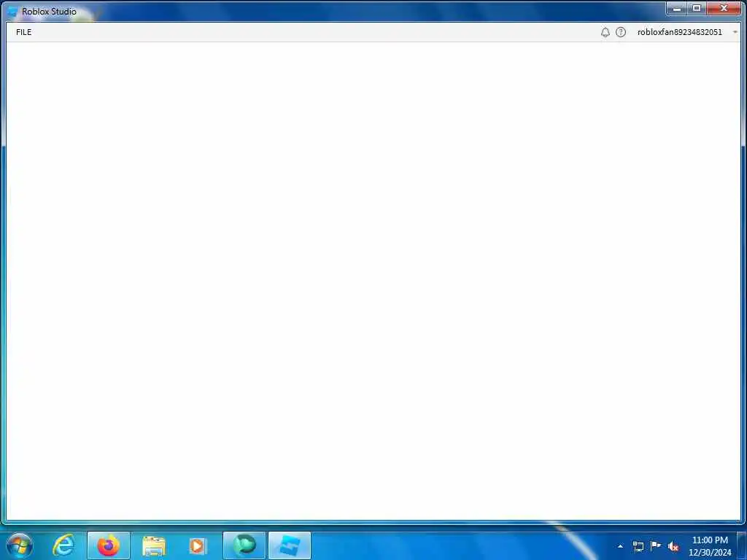Launch Internet Explorer from the taskbar
Viewport: 747px width, 560px height.
(63, 545)
